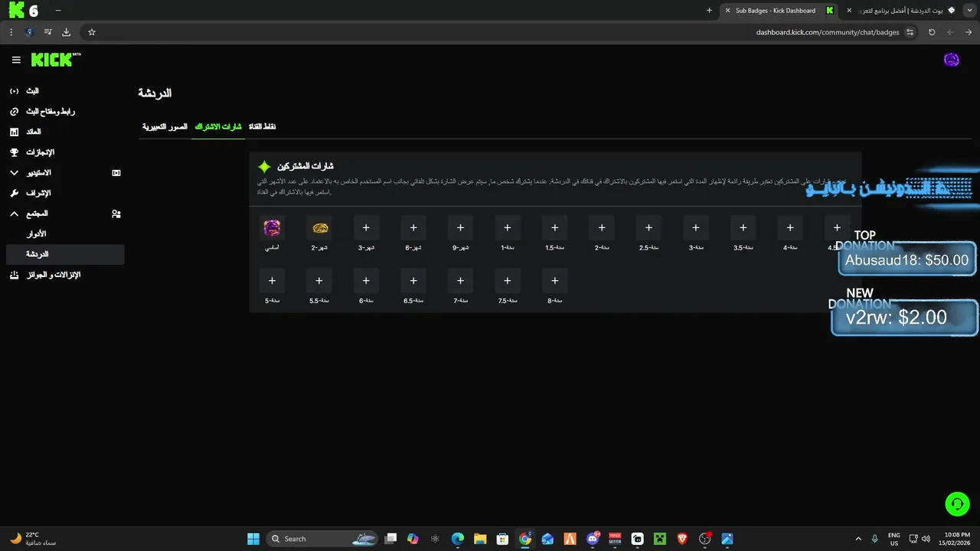Open the profile avatar at top right
The width and height of the screenshot is (980, 551).
tap(952, 60)
